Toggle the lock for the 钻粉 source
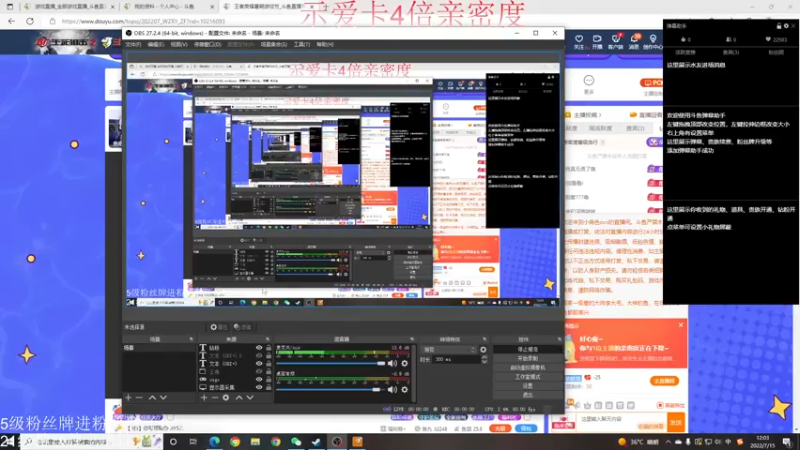 pos(268,348)
